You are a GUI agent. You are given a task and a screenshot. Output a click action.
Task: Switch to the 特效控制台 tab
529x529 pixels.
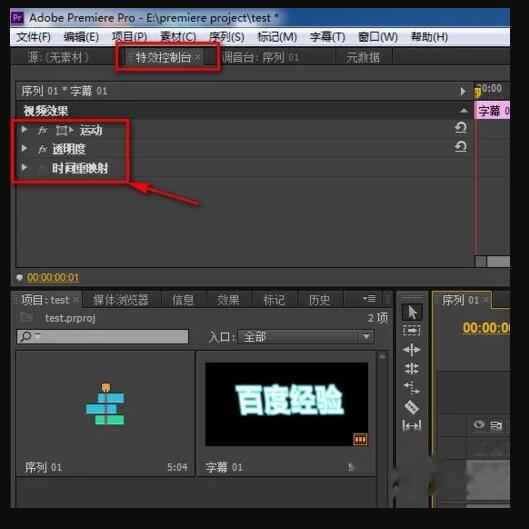(x=163, y=57)
